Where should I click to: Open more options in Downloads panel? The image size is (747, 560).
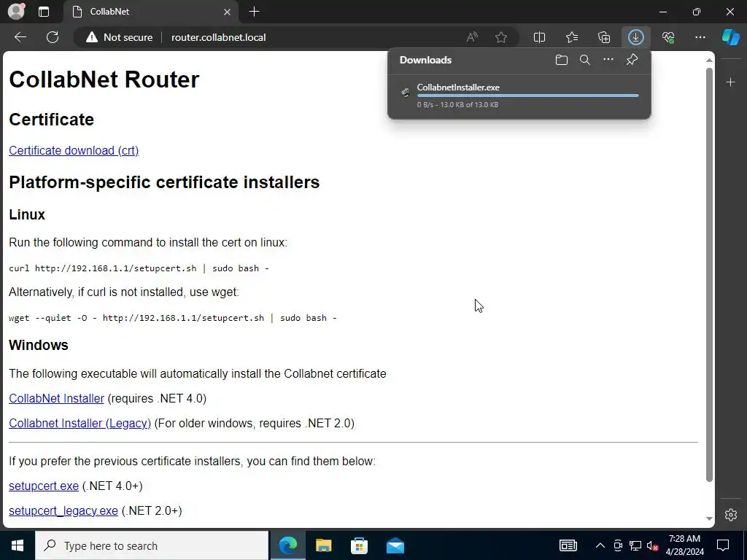tap(608, 60)
